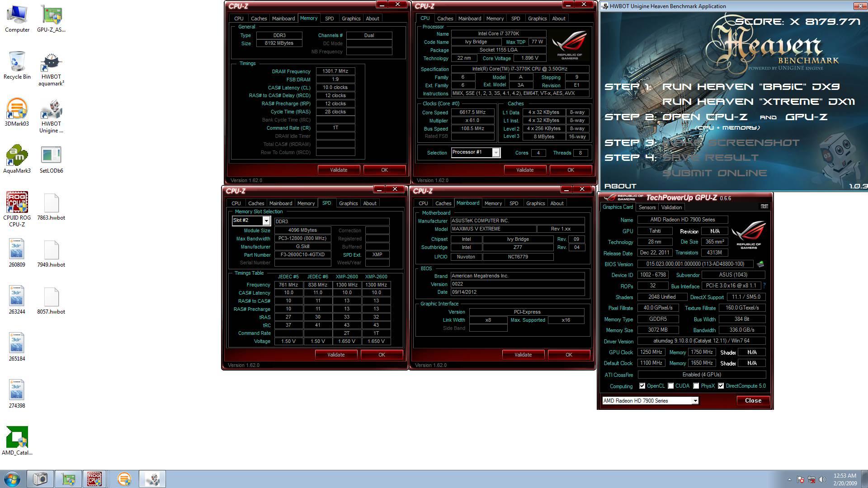The width and height of the screenshot is (868, 488).
Task: Click the MAXIMUS V EXTREME model field
Action: (x=493, y=229)
